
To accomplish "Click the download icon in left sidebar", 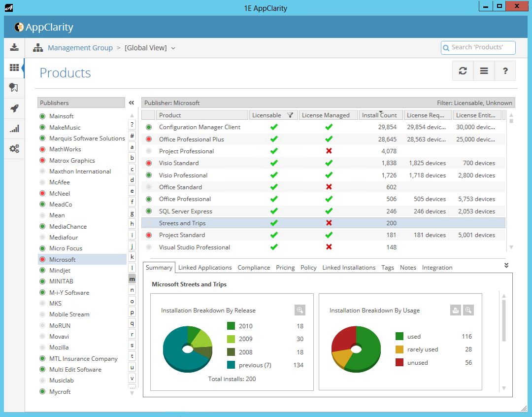I will click(x=14, y=47).
